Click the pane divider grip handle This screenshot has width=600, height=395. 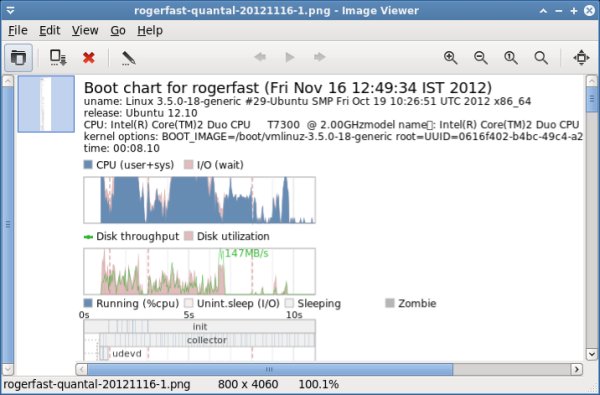(8, 225)
